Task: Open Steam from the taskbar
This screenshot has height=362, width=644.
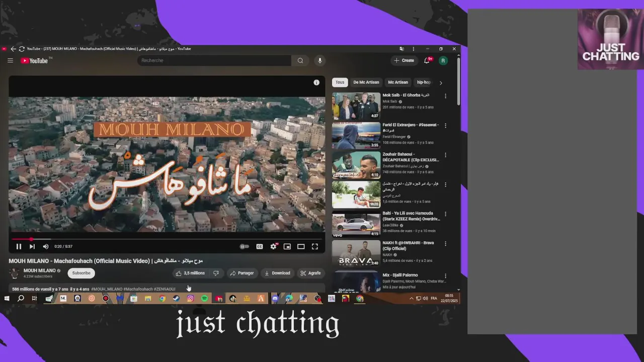Action: click(176, 299)
